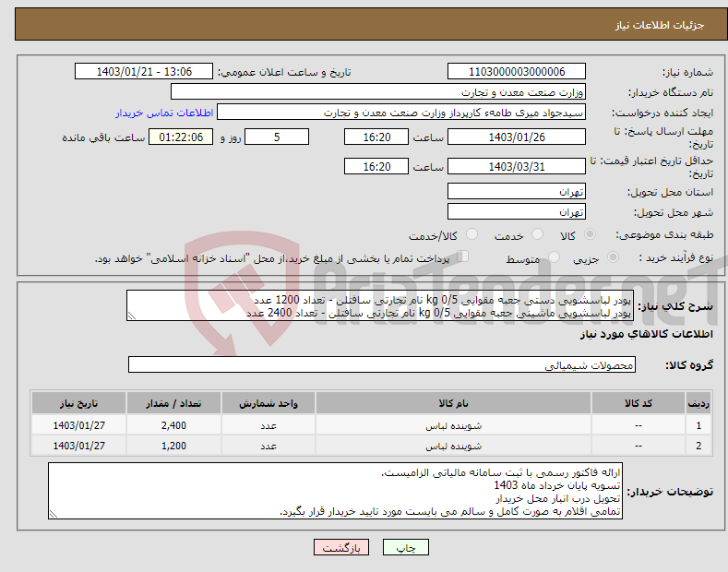Click شوینده لباس in row 2
This screenshot has width=728, height=572.
[x=454, y=446]
